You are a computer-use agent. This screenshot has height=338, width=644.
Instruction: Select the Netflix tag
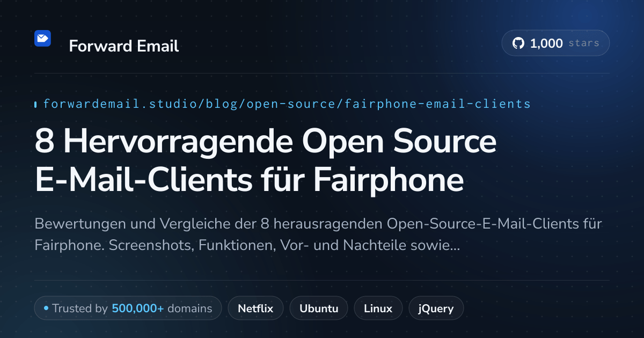[255, 308]
